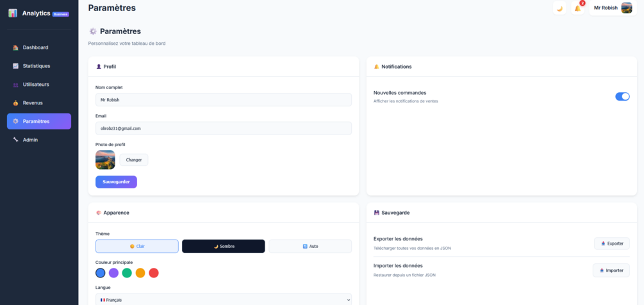Click the Importer data button
The image size is (644, 305).
(x=611, y=270)
